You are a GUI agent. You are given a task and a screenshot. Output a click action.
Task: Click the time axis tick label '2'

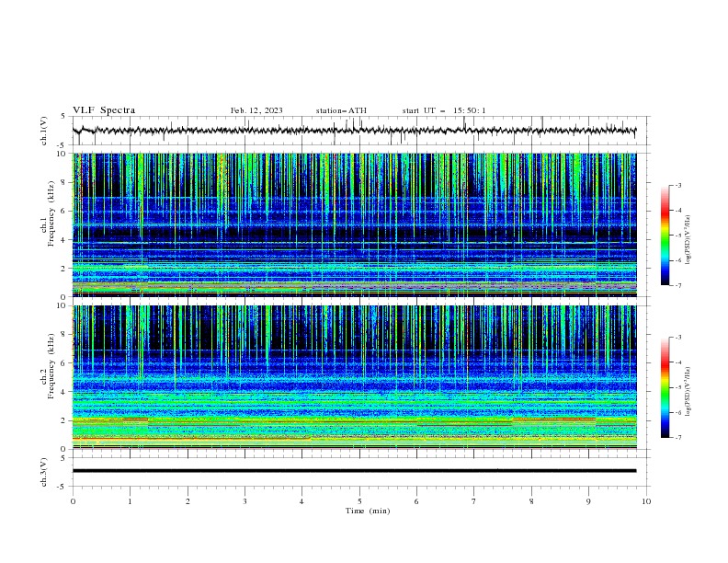coord(188,501)
